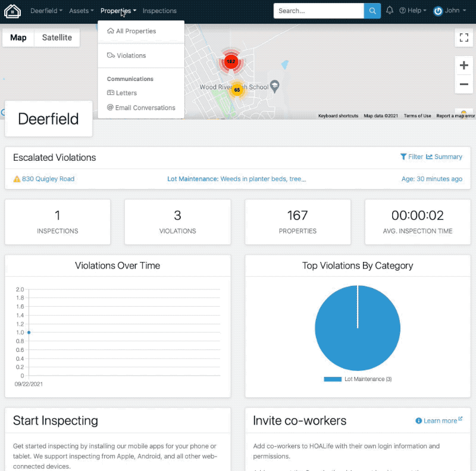
Task: Go to Inspections in navbar
Action: click(x=159, y=11)
